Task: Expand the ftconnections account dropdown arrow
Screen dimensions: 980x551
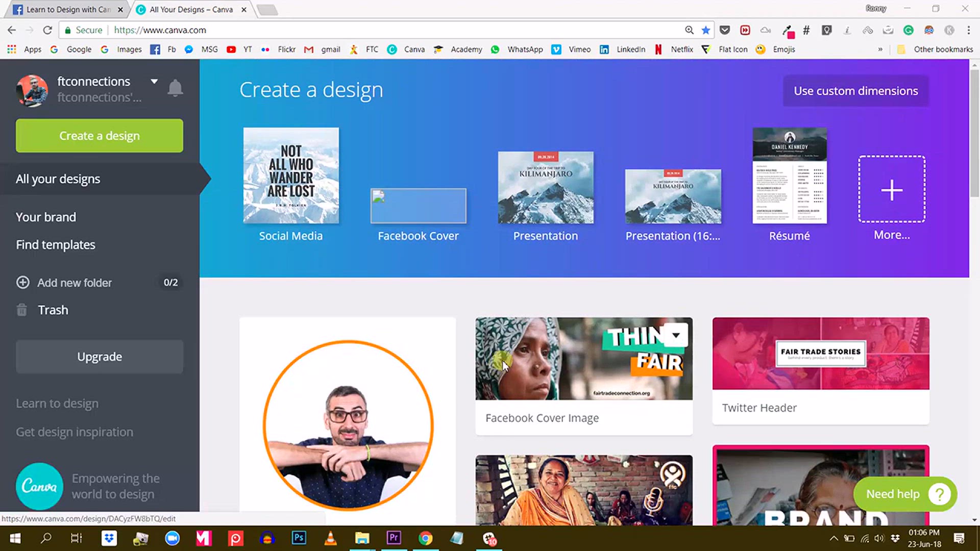Action: tap(154, 81)
